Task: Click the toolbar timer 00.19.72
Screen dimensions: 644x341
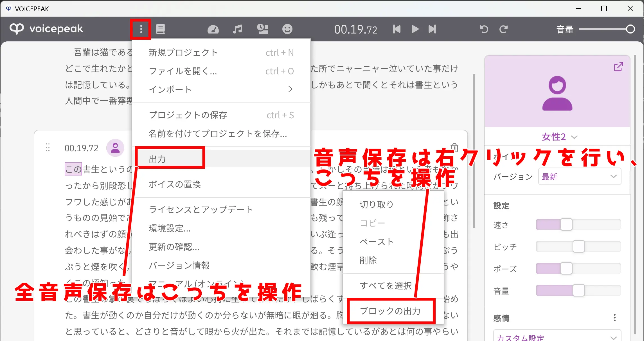Action: tap(356, 29)
